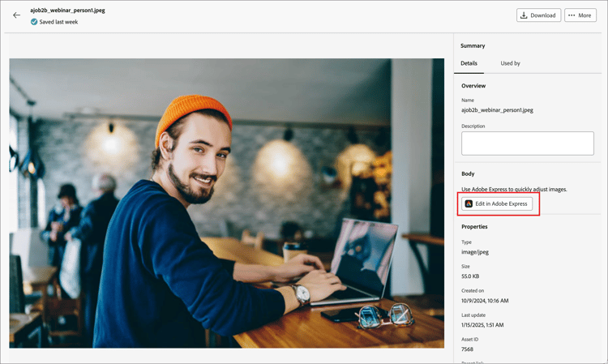Image resolution: width=608 pixels, height=364 pixels.
Task: Click the Asset ID value 7568
Action: (467, 349)
